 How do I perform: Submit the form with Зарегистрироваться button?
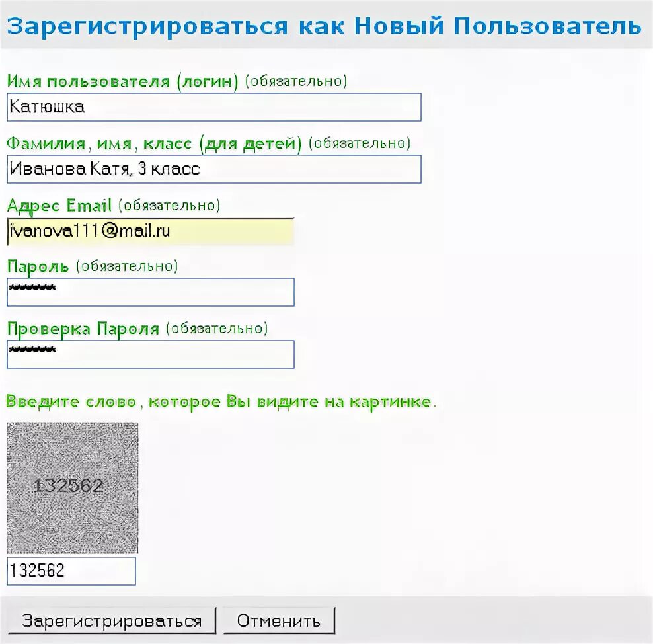[x=112, y=621]
